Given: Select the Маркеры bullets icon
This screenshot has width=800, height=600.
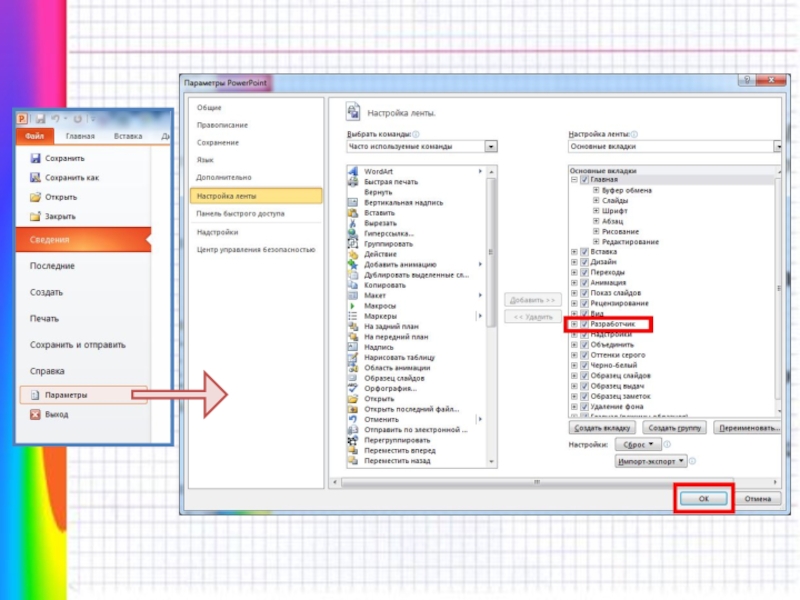Looking at the screenshot, I should [x=353, y=316].
